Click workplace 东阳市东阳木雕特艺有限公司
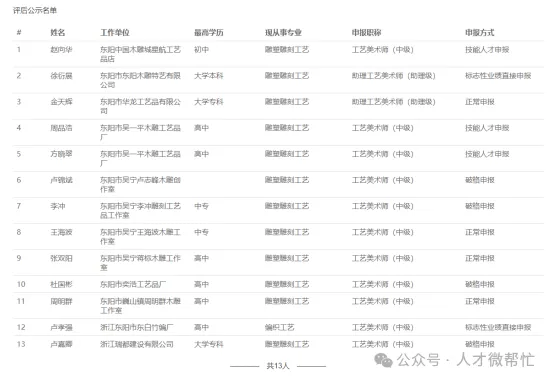Image resolution: width=553 pixels, height=382 pixels. pos(140,80)
